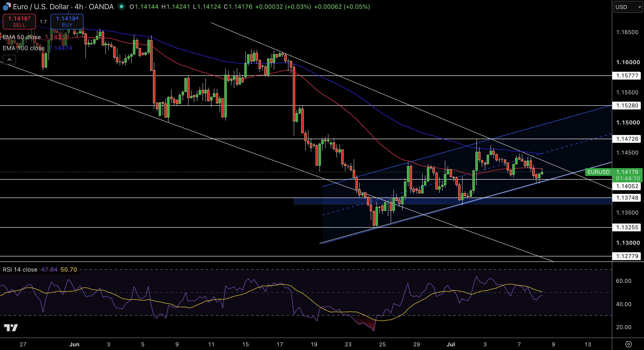
Task: Click the 01:44:10 candle countdown timer
Action: click(628, 178)
